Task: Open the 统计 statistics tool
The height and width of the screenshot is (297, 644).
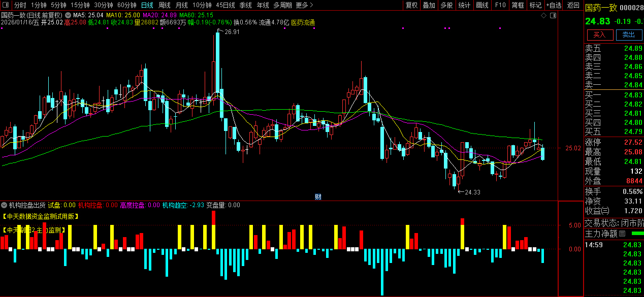Action: [x=464, y=5]
